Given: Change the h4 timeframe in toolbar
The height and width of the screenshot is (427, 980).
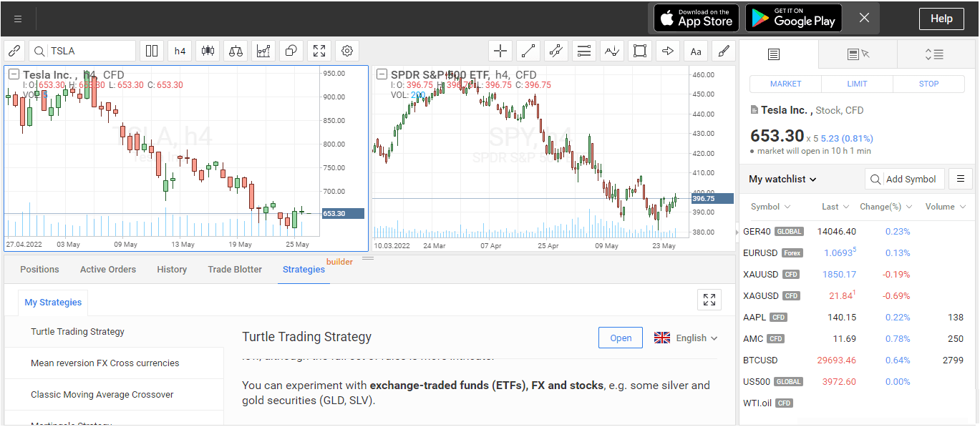Looking at the screenshot, I should 180,51.
